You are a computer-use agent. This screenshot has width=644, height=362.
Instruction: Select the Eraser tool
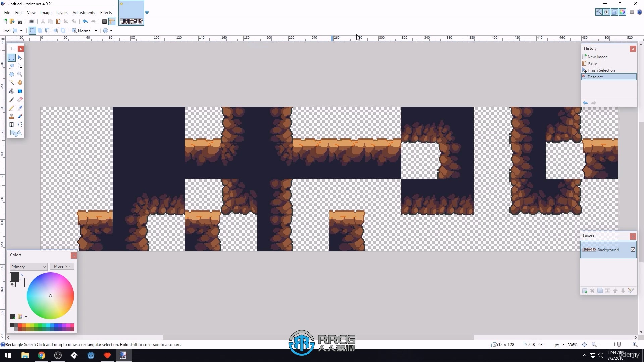[x=20, y=100]
